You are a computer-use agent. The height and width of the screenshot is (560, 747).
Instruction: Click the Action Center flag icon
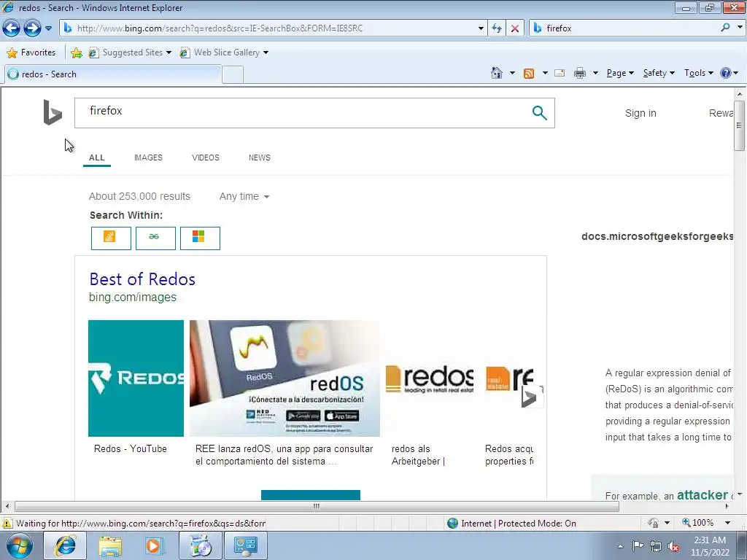[x=638, y=545]
